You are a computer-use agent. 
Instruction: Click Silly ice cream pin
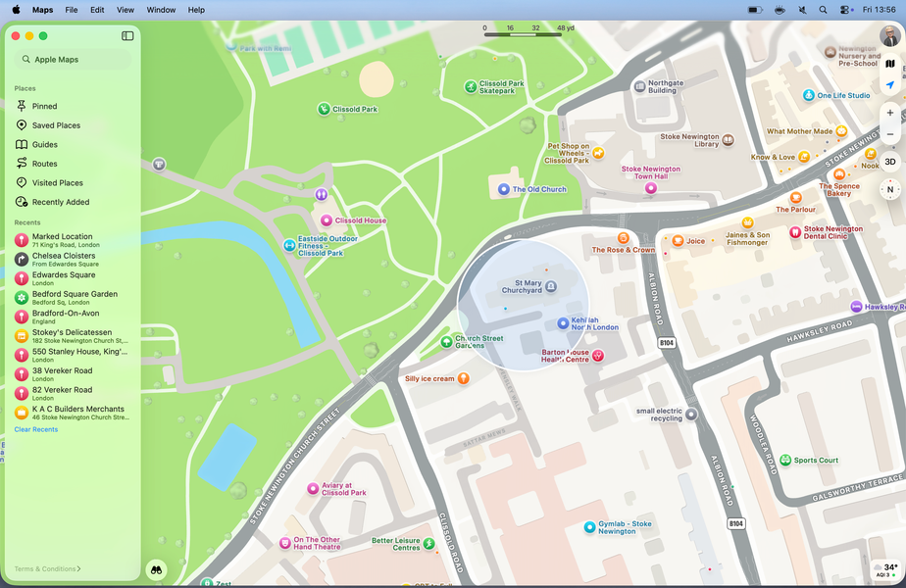464,378
